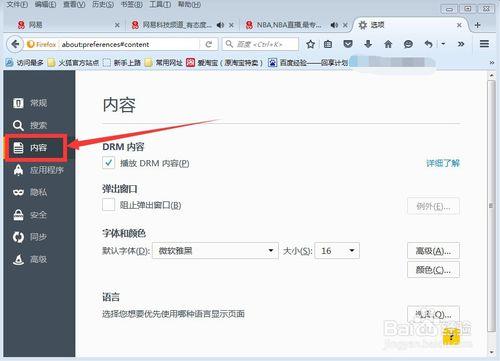Open the 工具 menu
Image resolution: width=500 pixels, height=361 pixels.
pos(160,5)
